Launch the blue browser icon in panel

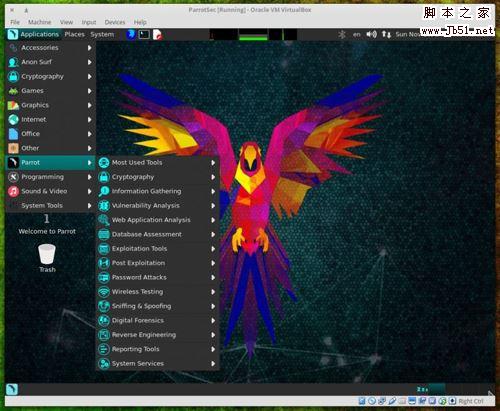tap(131, 34)
